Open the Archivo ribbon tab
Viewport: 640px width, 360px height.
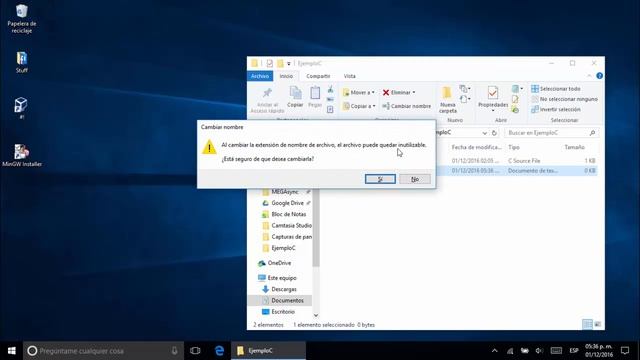point(260,76)
